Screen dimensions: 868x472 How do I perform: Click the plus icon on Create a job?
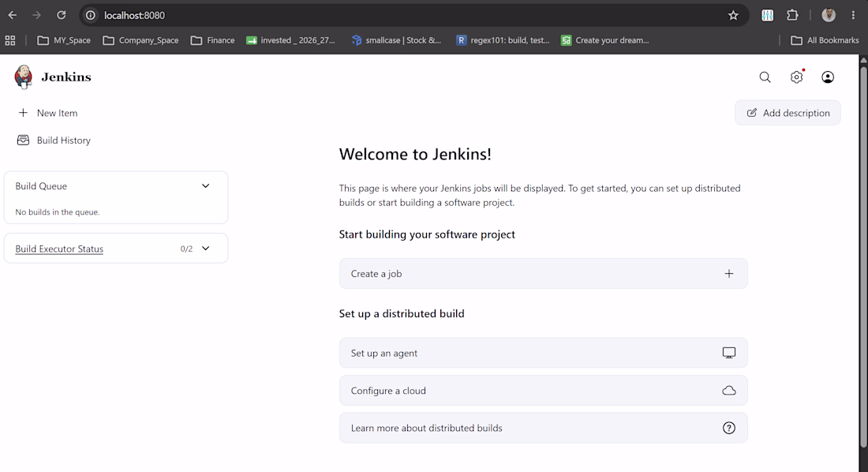tap(729, 274)
